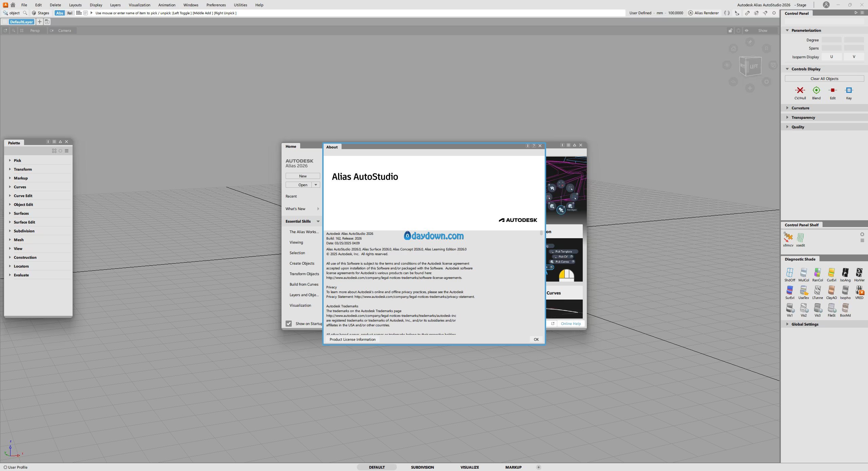Toggle the viewport lock icon
Viewport: 868px width, 471px height.
tap(730, 30)
